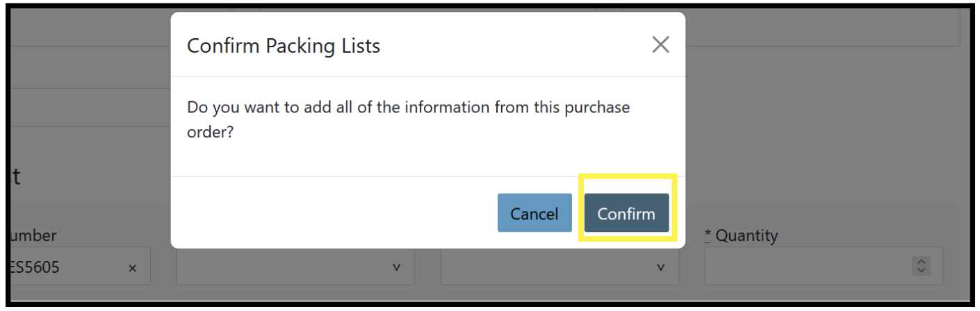Click the partially visible "umber" label
This screenshot has height=311, width=980.
pos(33,236)
